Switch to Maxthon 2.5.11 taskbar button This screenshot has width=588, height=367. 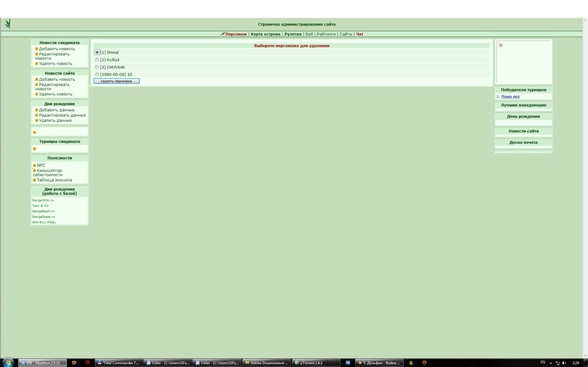click(42, 363)
